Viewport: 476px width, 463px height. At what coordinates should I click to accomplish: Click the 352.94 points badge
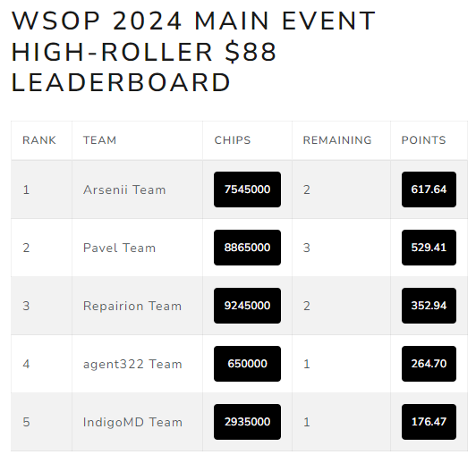[x=429, y=306]
